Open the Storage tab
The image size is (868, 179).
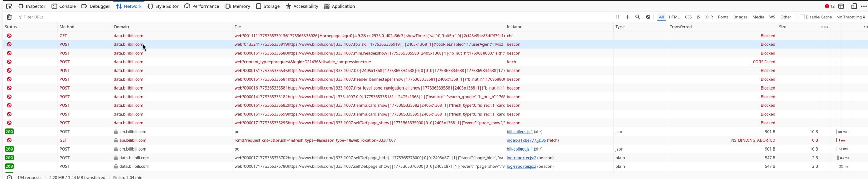point(268,6)
